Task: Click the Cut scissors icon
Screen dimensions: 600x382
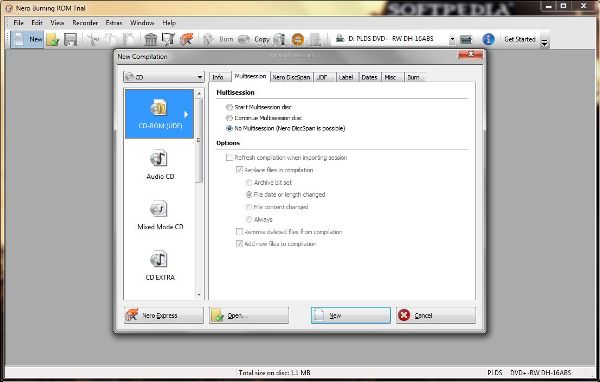Action: tap(93, 39)
